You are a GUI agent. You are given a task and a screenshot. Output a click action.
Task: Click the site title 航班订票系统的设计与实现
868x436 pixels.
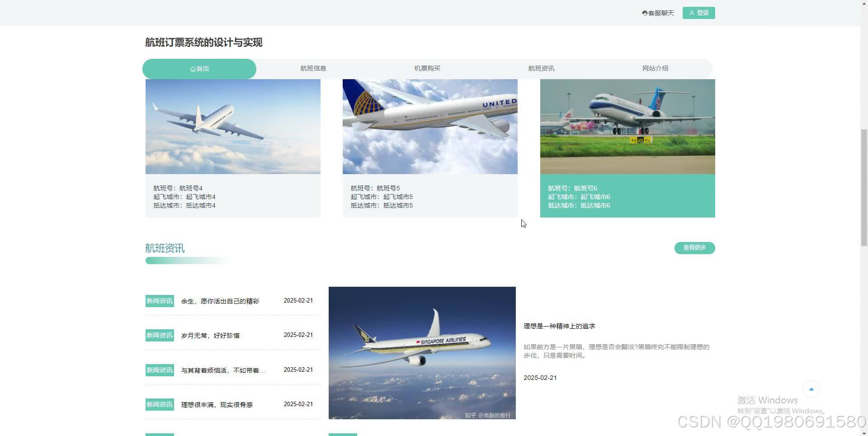click(x=204, y=43)
